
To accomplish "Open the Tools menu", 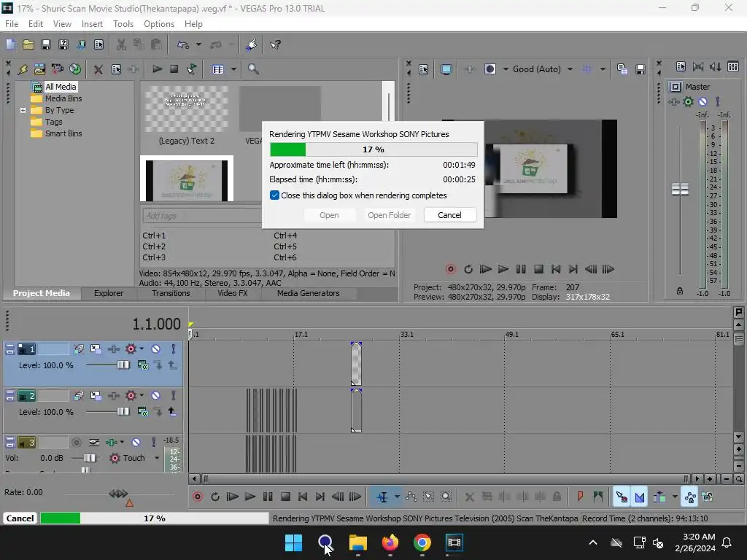I will tap(123, 24).
